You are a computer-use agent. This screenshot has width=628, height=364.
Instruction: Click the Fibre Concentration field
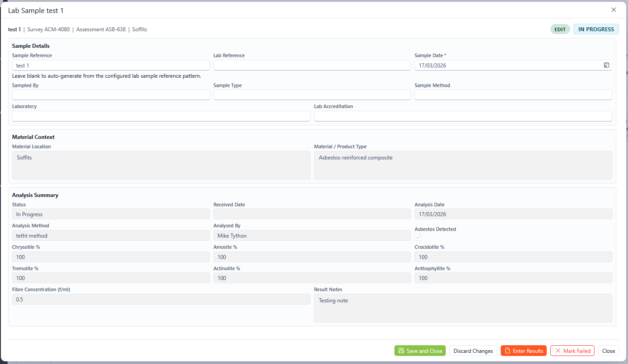pyautogui.click(x=161, y=299)
